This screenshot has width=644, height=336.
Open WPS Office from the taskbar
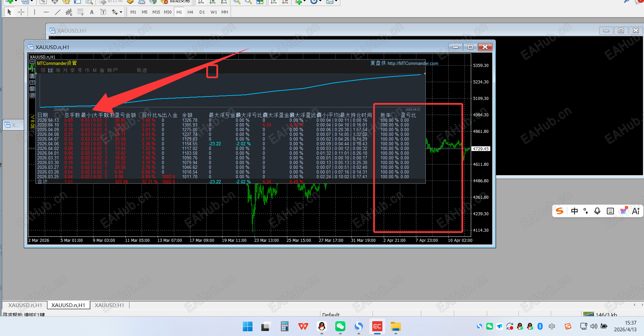pos(303,326)
